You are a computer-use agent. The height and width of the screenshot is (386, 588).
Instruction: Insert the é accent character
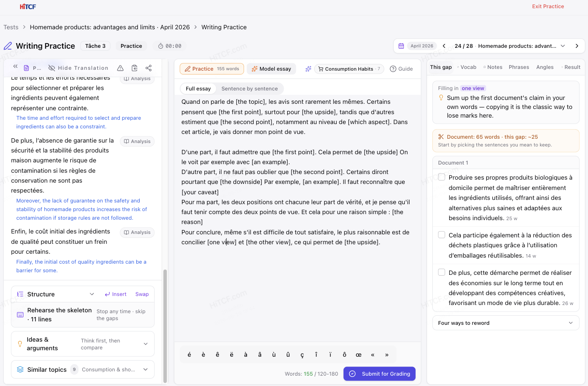(x=189, y=355)
